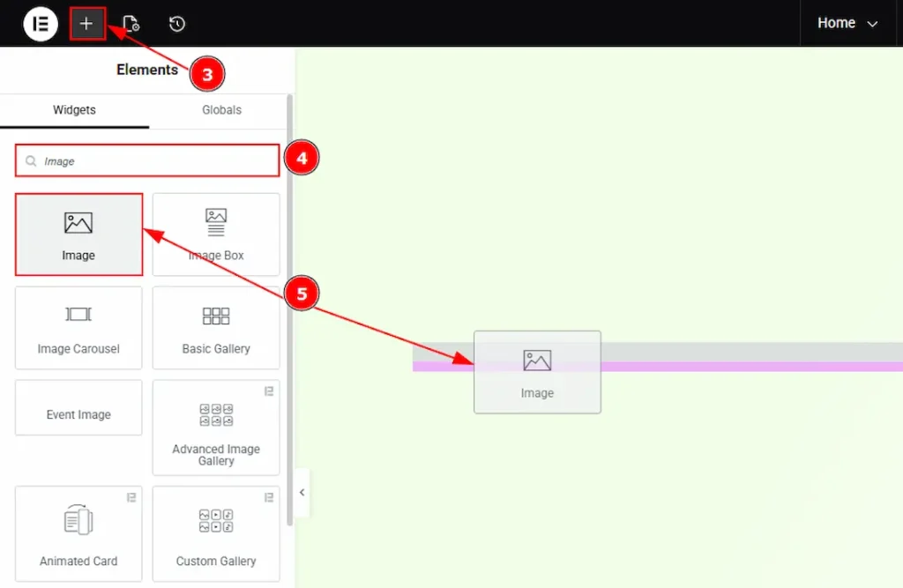Expand the Home page dropdown
The image size is (903, 588).
(x=847, y=24)
